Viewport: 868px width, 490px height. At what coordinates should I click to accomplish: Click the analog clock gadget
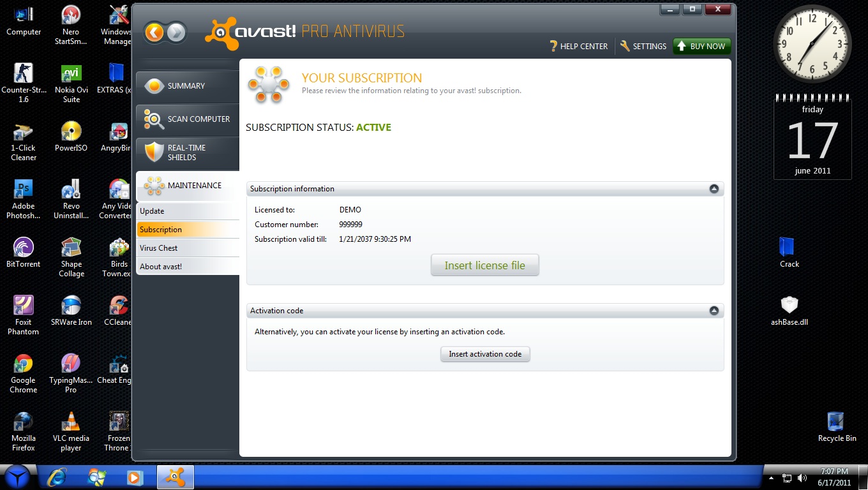(812, 45)
